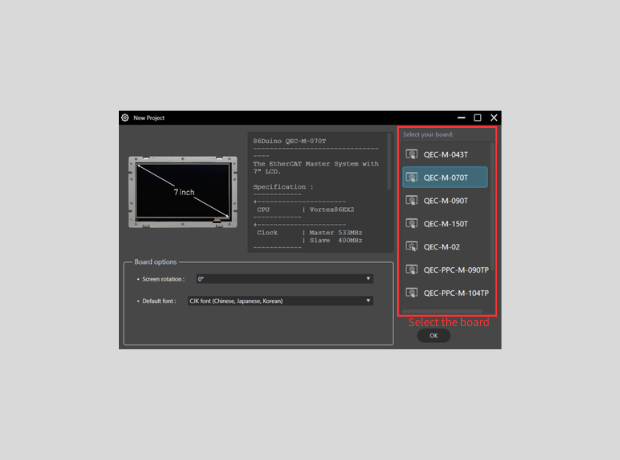Click the board description vertical scrollbar
620x460 pixels.
point(389,161)
